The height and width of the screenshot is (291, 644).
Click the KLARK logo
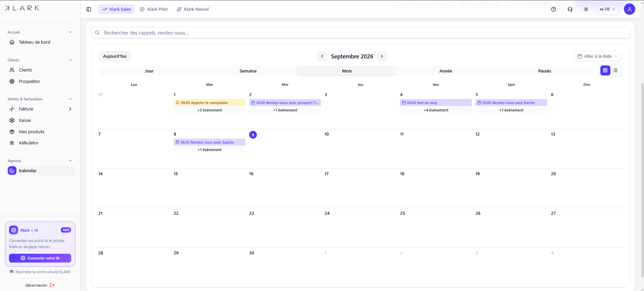coord(22,8)
